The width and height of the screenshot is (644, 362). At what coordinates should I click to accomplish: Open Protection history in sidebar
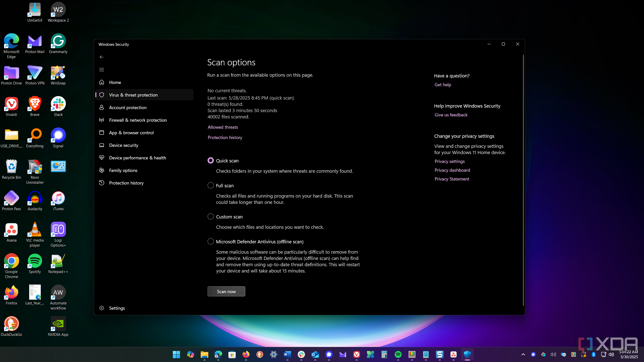tap(144, 183)
